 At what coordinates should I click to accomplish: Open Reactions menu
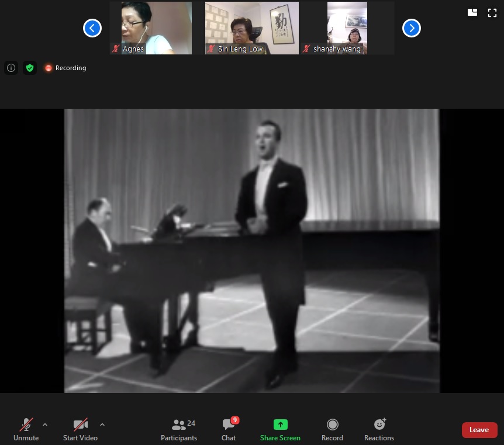[x=379, y=430]
